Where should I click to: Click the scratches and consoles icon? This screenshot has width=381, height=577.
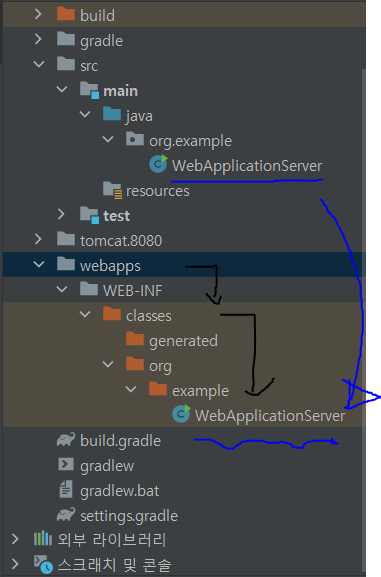click(43, 564)
